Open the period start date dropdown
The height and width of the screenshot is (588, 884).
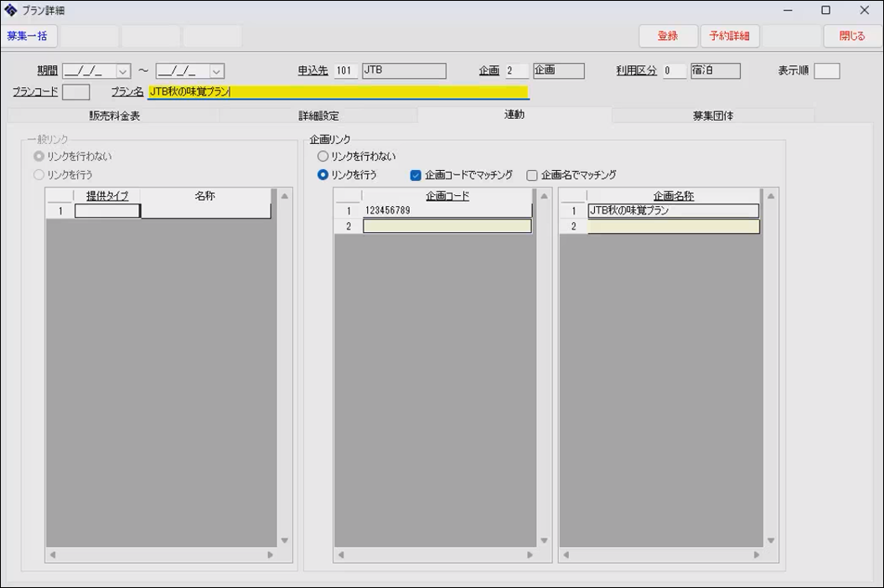123,72
